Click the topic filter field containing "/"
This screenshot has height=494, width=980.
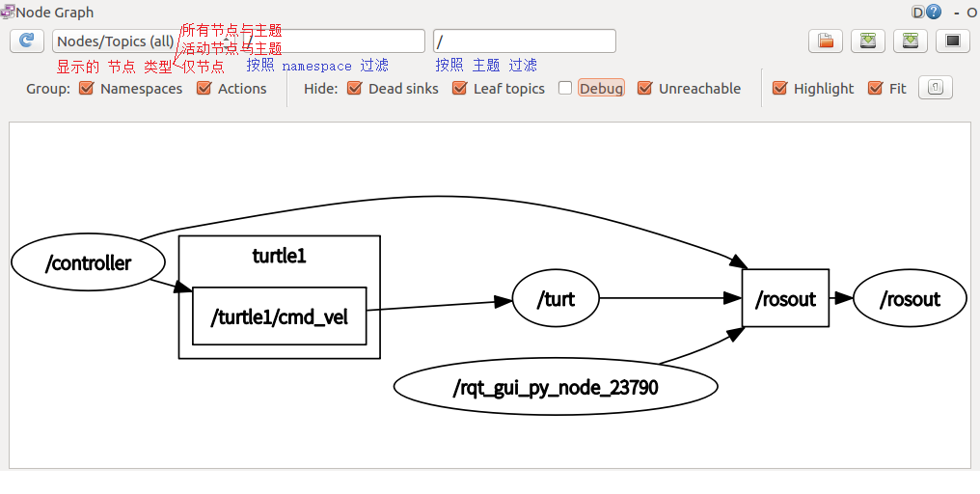pos(525,41)
